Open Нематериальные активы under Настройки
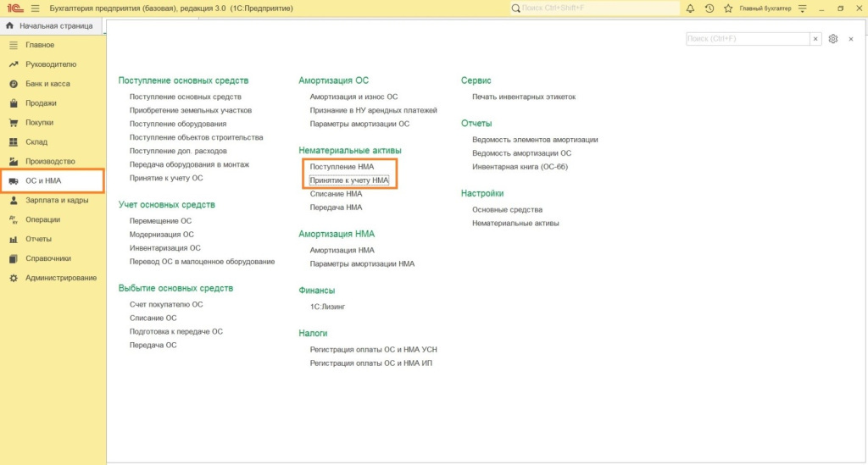The height and width of the screenshot is (465, 868). 515,224
